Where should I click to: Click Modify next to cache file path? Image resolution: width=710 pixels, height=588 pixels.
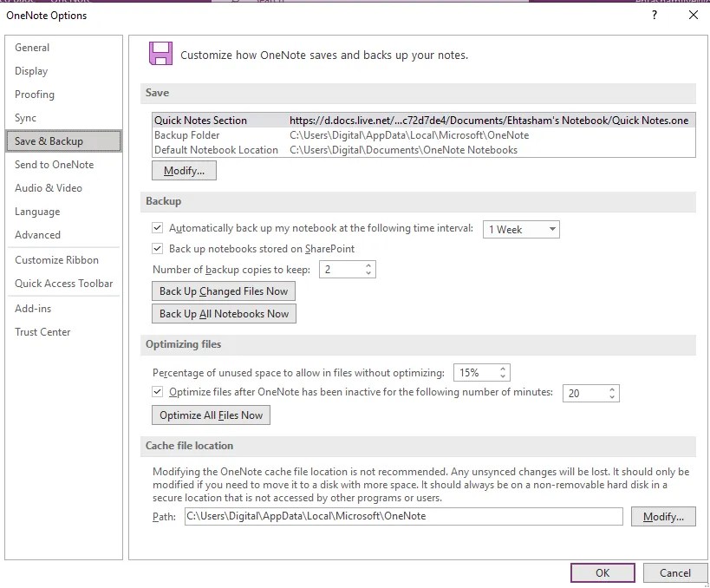coord(663,516)
